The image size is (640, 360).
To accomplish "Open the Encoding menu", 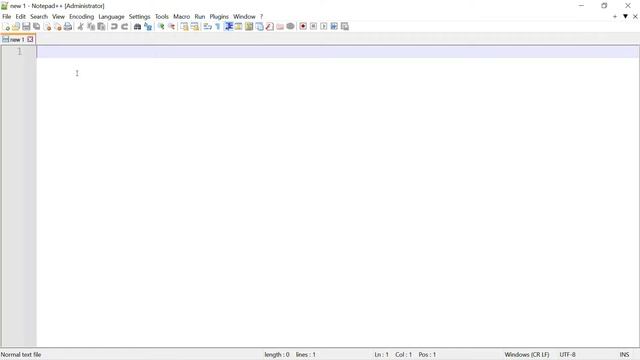I will (x=82, y=17).
